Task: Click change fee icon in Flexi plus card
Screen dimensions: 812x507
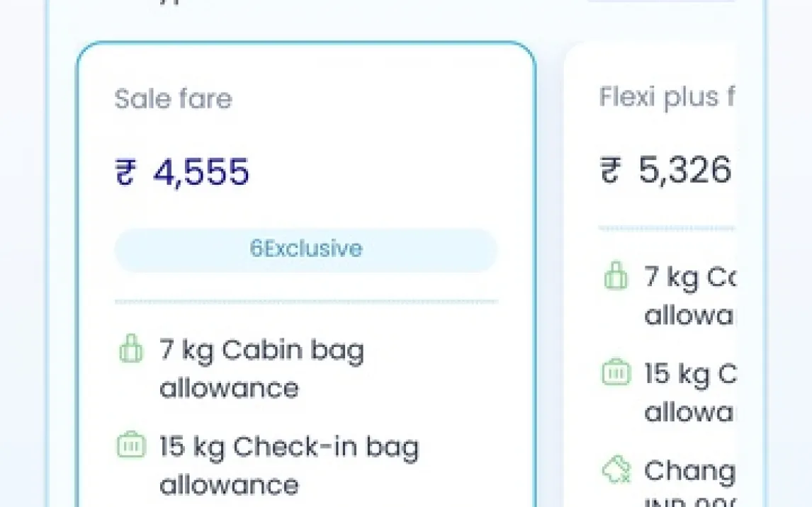Action: click(615, 469)
